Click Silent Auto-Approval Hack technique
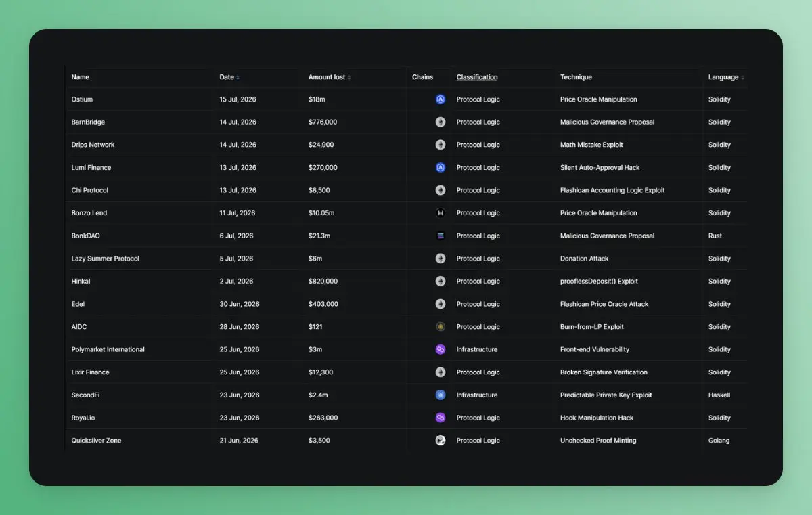 600,168
